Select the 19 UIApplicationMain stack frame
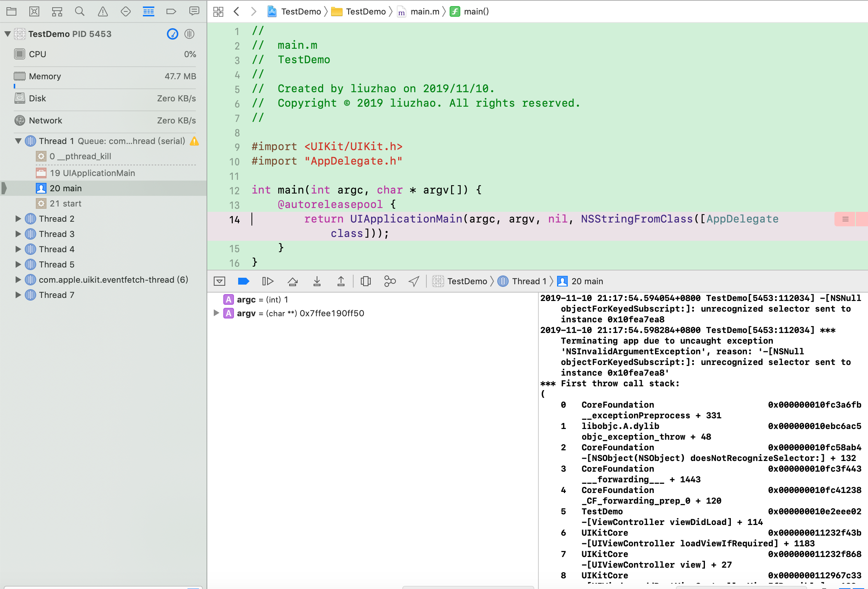 (92, 173)
